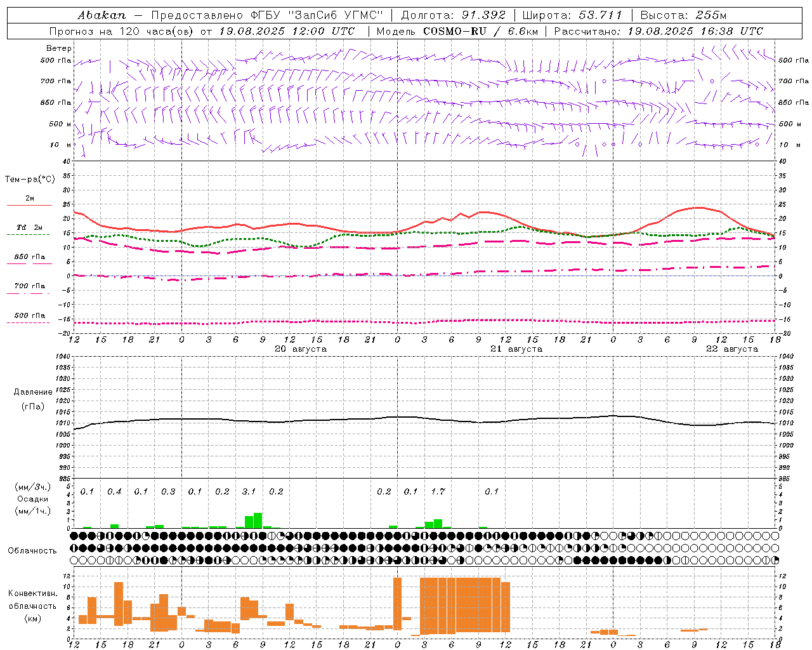Click the "Прогноз на 120 часа(ов)" forecast header
The height and width of the screenshot is (650, 812).
[122, 31]
